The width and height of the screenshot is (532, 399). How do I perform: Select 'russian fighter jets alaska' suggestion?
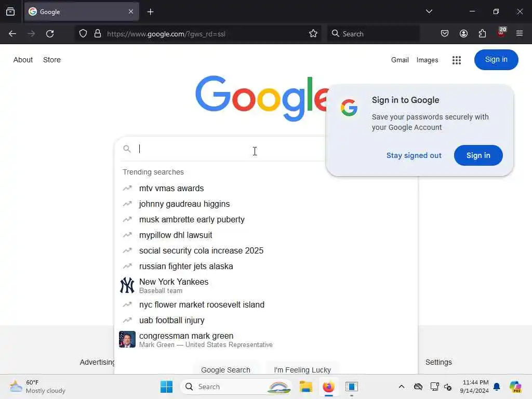267,267
